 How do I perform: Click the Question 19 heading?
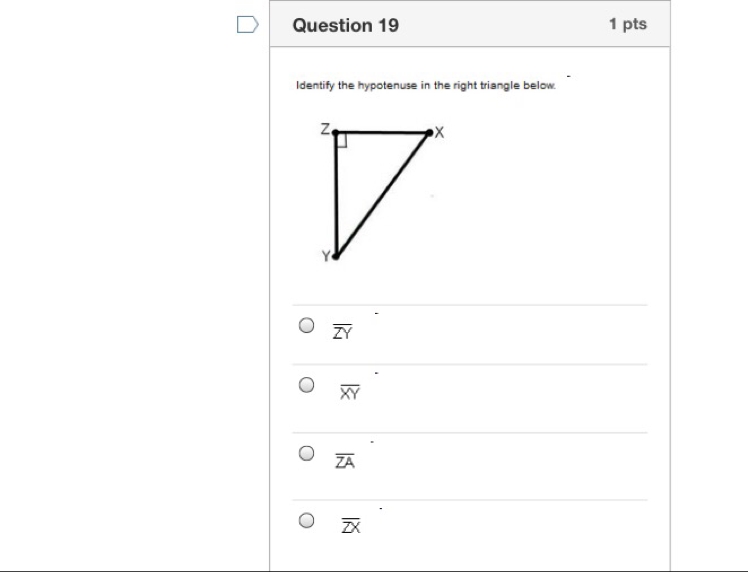click(x=345, y=25)
